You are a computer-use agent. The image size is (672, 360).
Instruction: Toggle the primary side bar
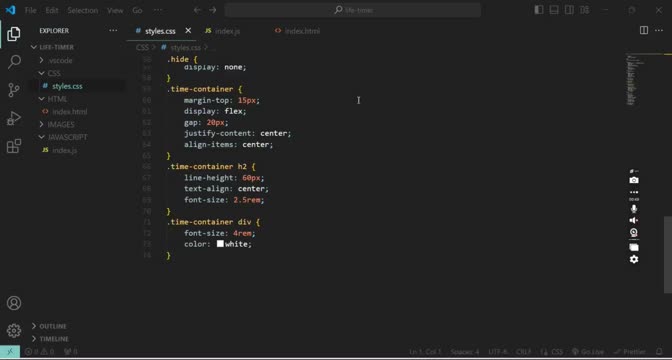pyautogui.click(x=539, y=10)
